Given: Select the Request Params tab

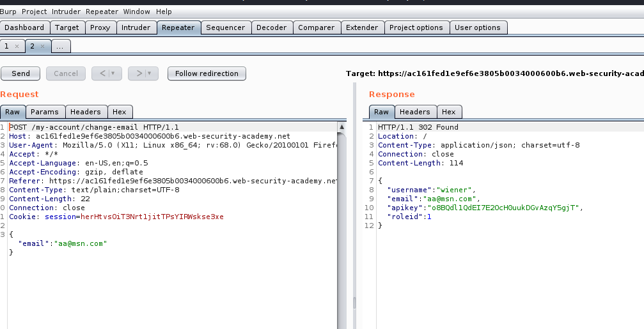Looking at the screenshot, I should [x=45, y=112].
